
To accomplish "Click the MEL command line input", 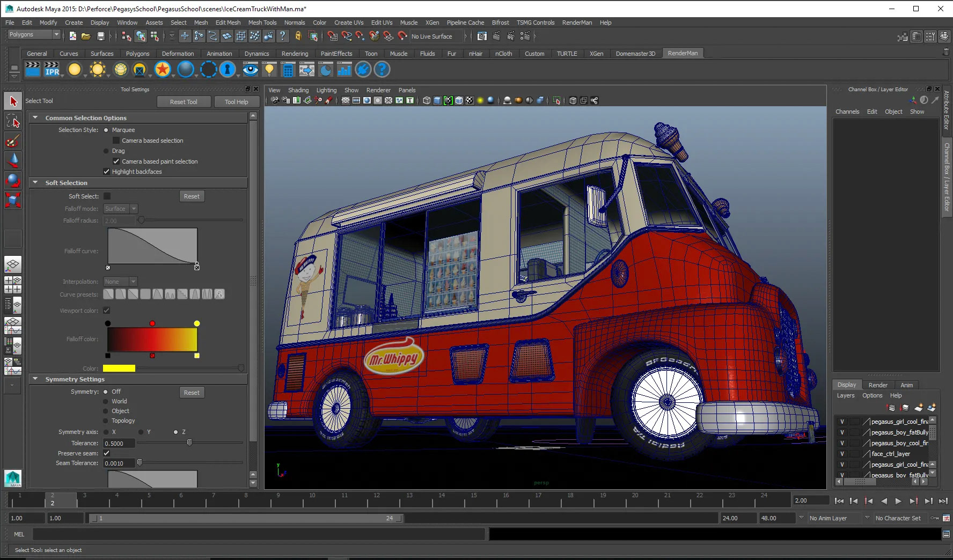I will [259, 534].
